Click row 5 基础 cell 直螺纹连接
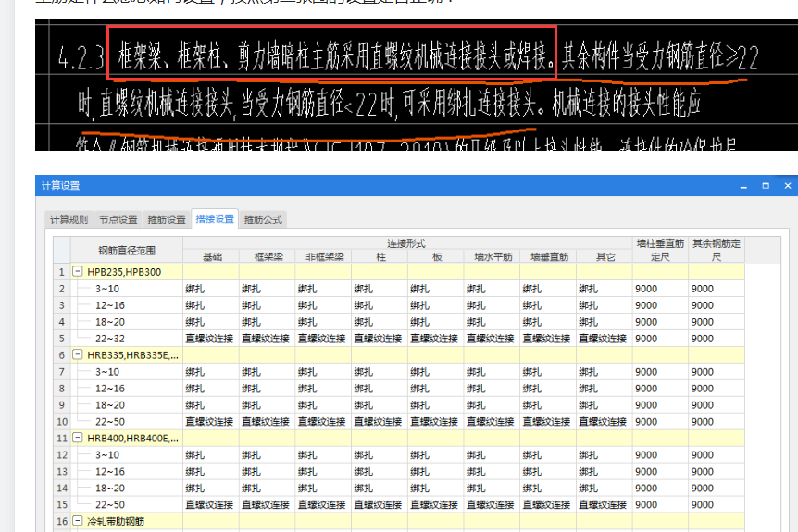This screenshot has width=798, height=532. 211,339
